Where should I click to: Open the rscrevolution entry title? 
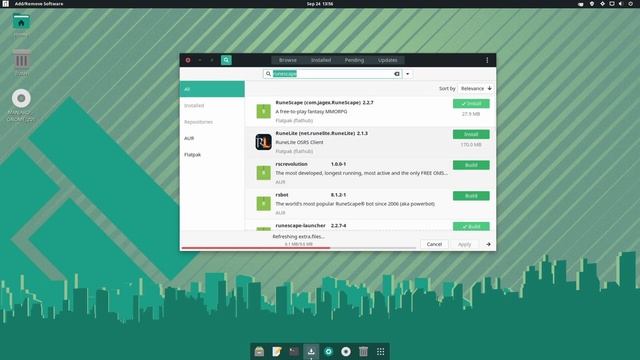[x=291, y=164]
